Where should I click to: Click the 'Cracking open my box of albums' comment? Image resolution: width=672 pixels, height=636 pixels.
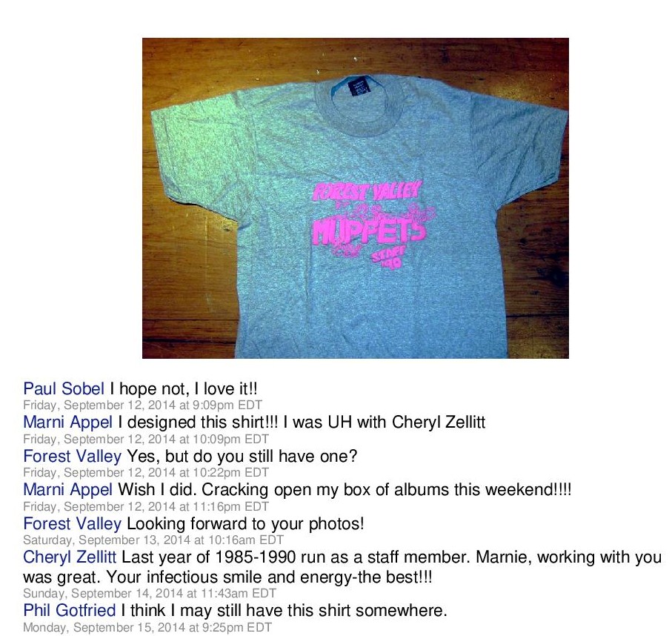click(345, 490)
